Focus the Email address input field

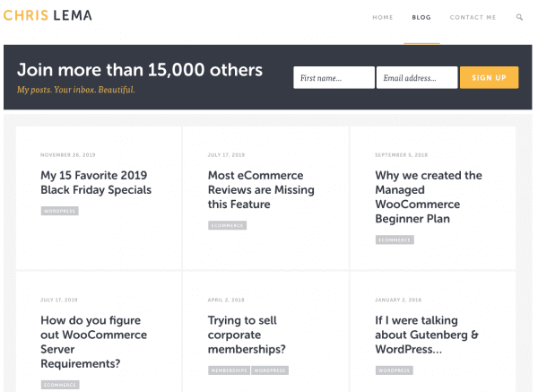coord(417,77)
